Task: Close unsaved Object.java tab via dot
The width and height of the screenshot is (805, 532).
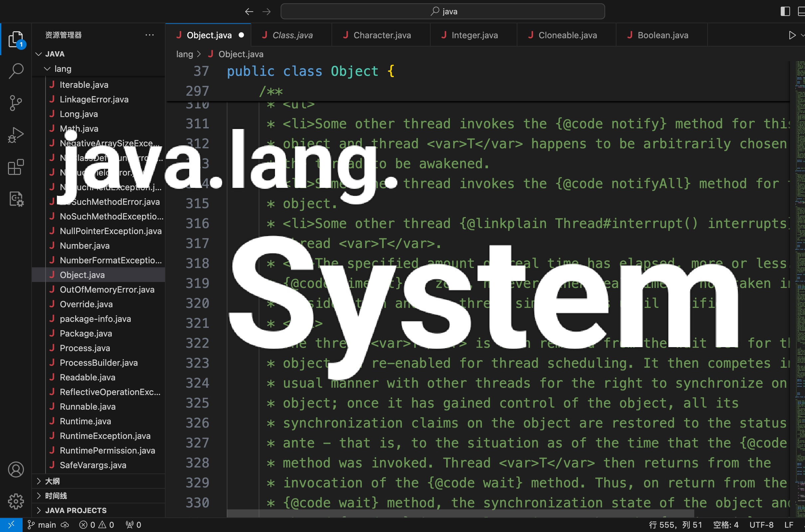Action: tap(241, 35)
